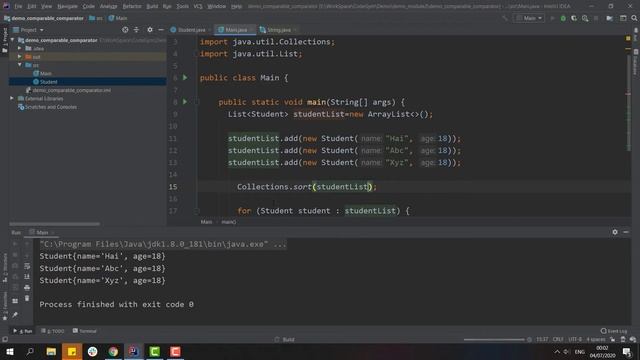
Task: Toggle the Project side tool window button
Action: point(5,40)
